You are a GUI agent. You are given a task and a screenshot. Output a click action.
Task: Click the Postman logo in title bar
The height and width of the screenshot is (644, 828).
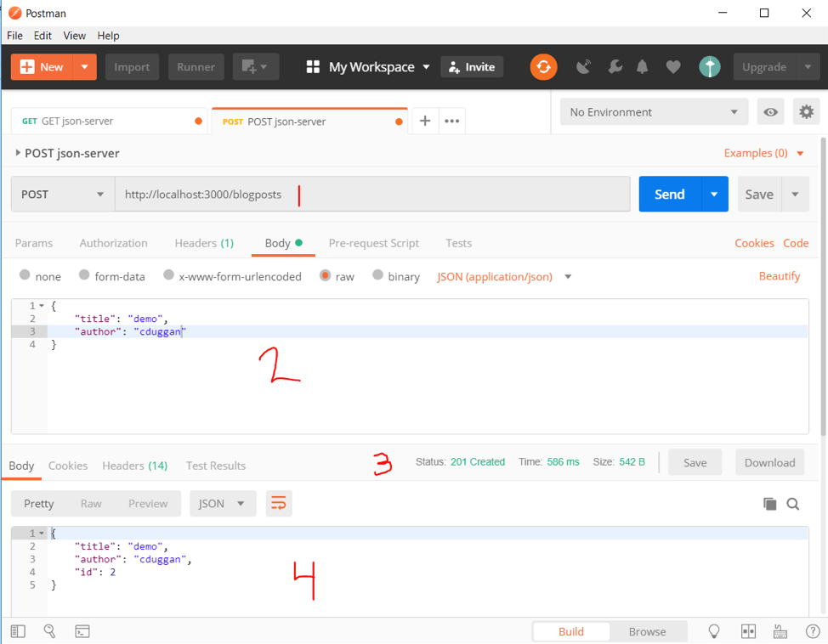pyautogui.click(x=15, y=14)
